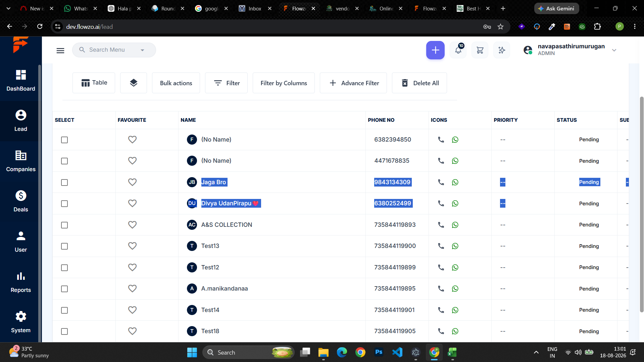Open Visual Studio Code in taskbar
The height and width of the screenshot is (362, 644).
pyautogui.click(x=397, y=352)
